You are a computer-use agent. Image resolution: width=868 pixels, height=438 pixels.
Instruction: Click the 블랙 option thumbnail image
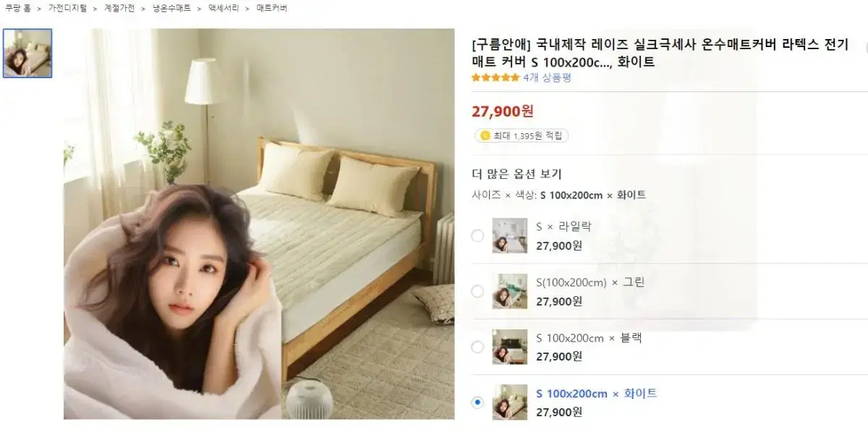pyautogui.click(x=510, y=347)
